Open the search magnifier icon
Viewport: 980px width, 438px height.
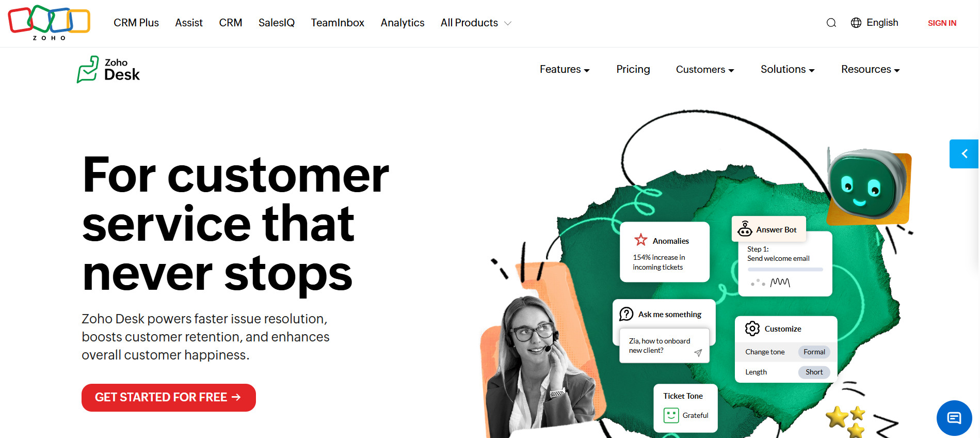pyautogui.click(x=831, y=23)
